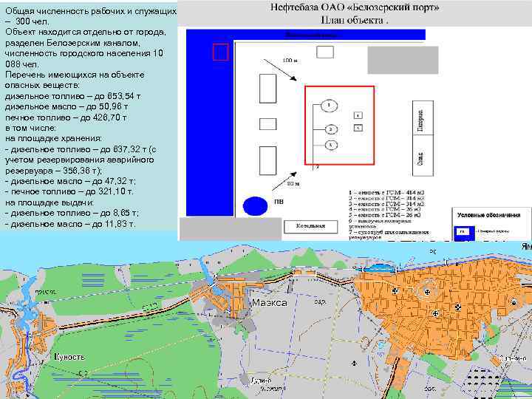Click '- печное топливо – до 321,10 т.'
The height and width of the screenshot is (399, 532).
coord(69,192)
